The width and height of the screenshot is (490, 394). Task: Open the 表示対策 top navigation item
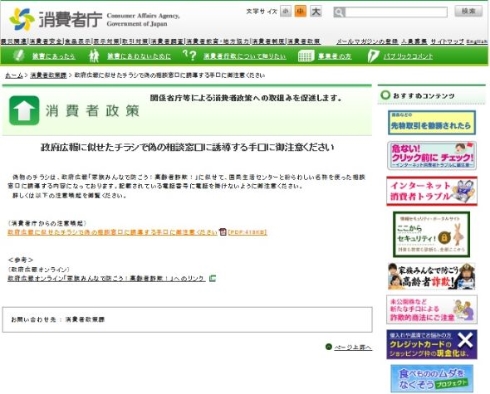coord(106,41)
